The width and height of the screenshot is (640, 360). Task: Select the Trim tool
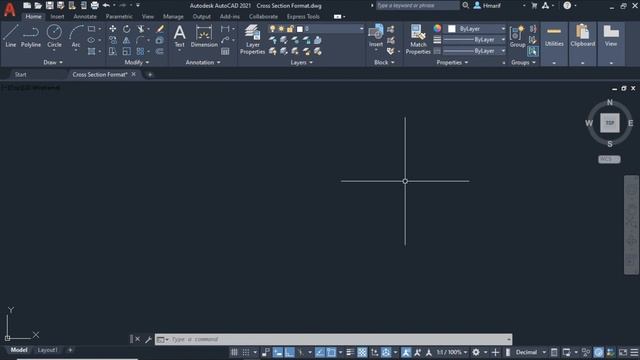pyautogui.click(x=141, y=29)
